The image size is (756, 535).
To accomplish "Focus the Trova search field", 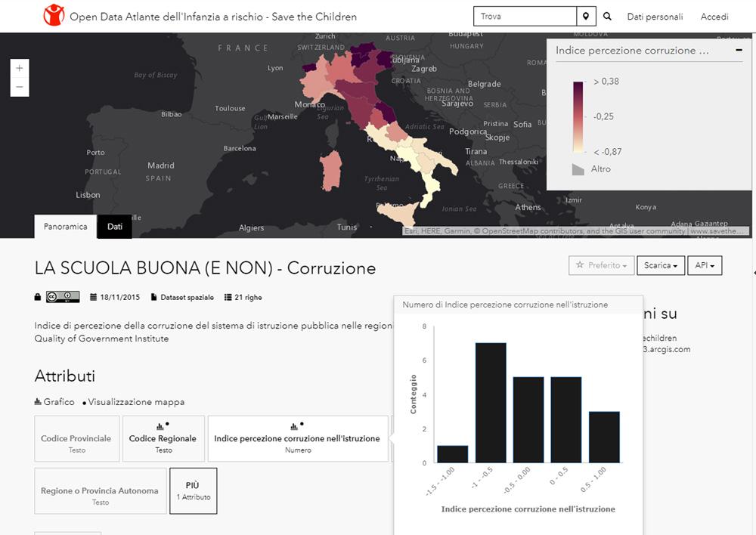I will [x=525, y=17].
